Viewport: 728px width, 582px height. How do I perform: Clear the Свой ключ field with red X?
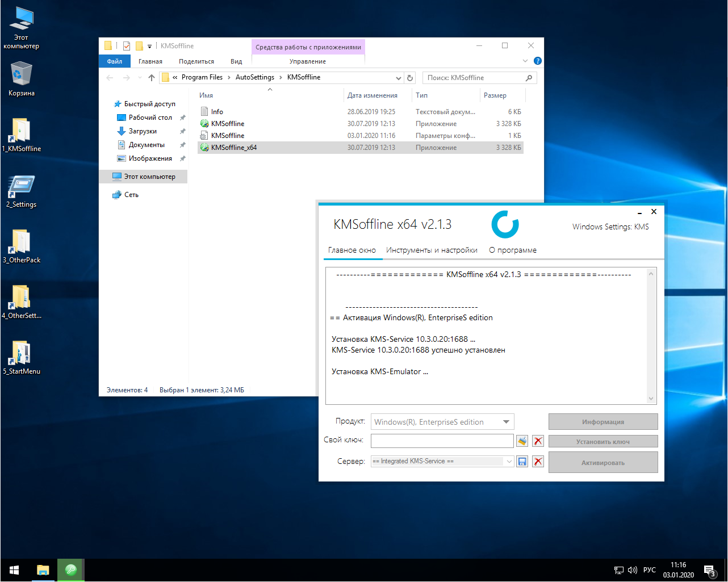tap(538, 441)
